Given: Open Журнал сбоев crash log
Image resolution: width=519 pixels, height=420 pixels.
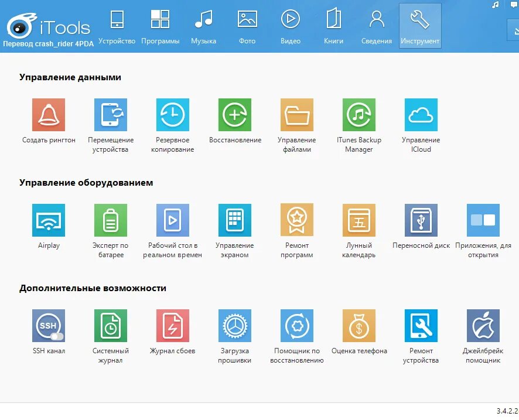Looking at the screenshot, I should pos(173,326).
